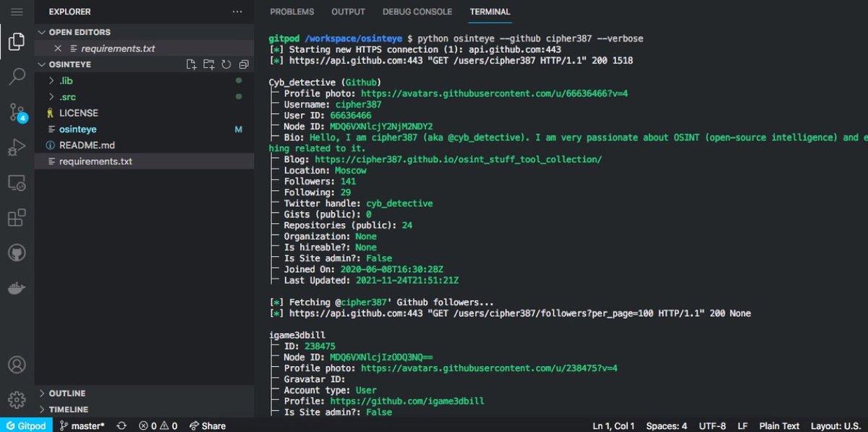
Task: Switch to the Debug Console tab
Action: coord(417,12)
